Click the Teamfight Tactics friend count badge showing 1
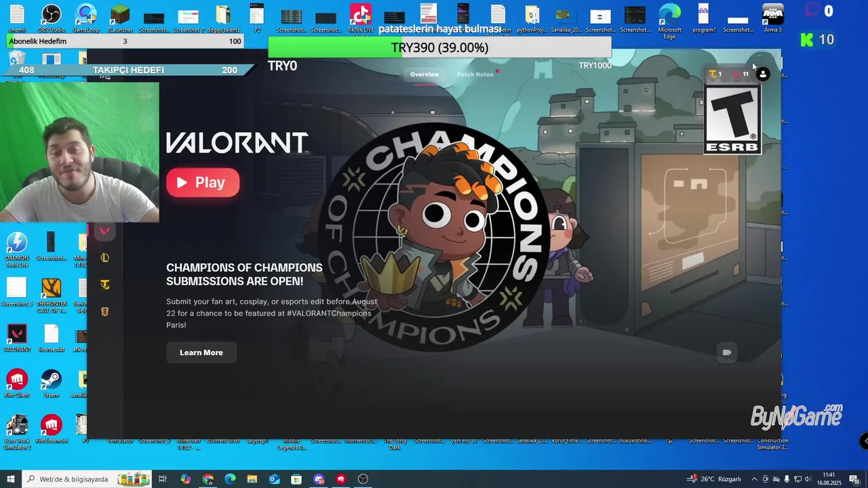Screen dimensions: 868x488 click(715, 75)
